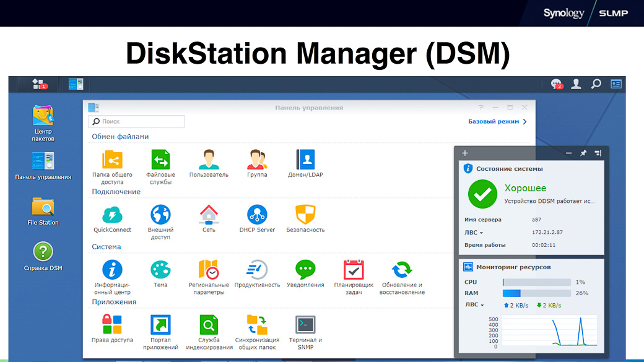Open the notifications chat bubble icon
The height and width of the screenshot is (362, 644).
(557, 84)
